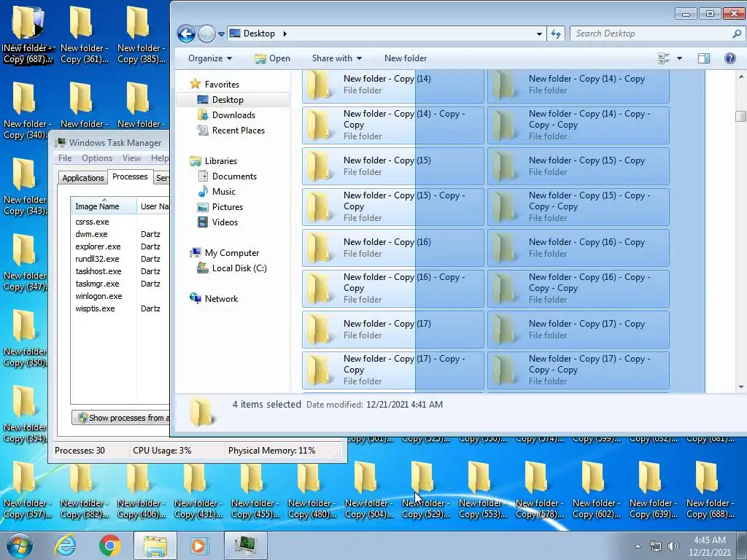747x560 pixels.
Task: Click Windows Explorer taskbar icon
Action: point(155,545)
